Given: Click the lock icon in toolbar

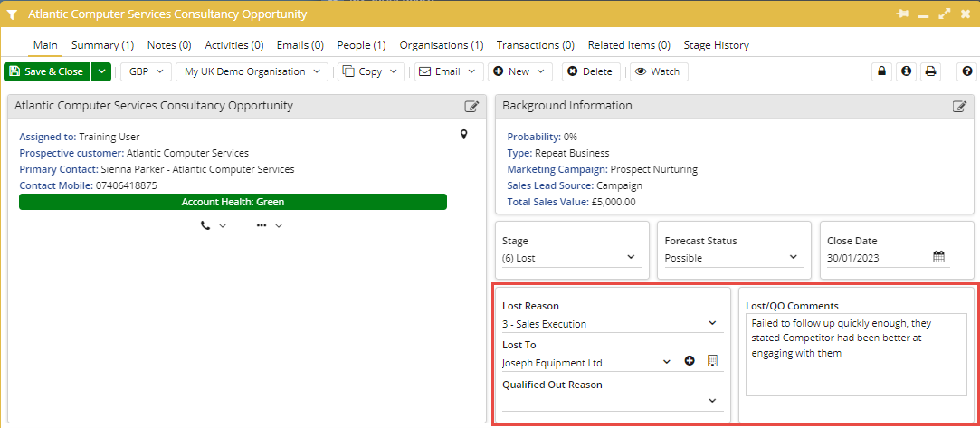Looking at the screenshot, I should (880, 71).
